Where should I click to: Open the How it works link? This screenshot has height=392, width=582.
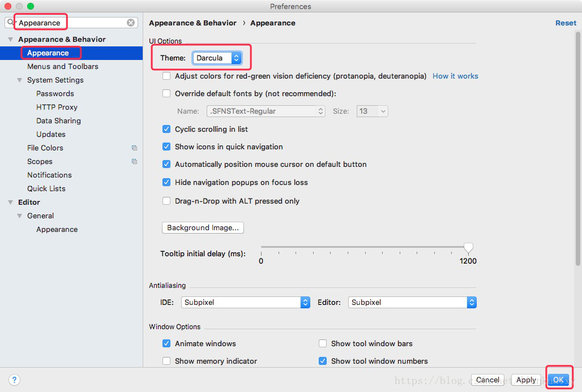pos(455,76)
